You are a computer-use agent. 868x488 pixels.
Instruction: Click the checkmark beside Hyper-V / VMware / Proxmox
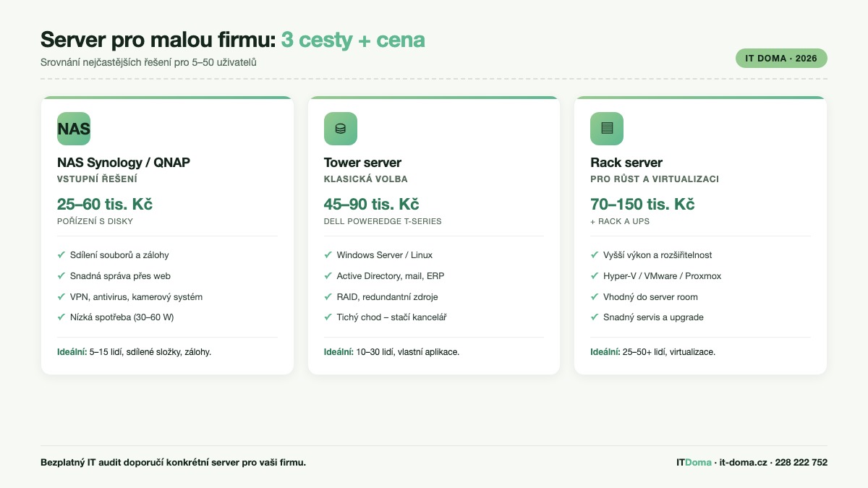pyautogui.click(x=595, y=276)
